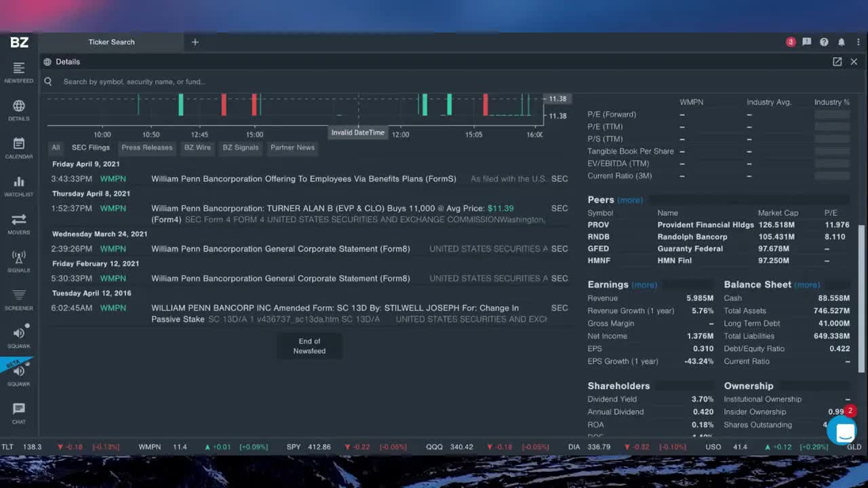
Task: Select RNDB peer symbol
Action: pos(599,237)
